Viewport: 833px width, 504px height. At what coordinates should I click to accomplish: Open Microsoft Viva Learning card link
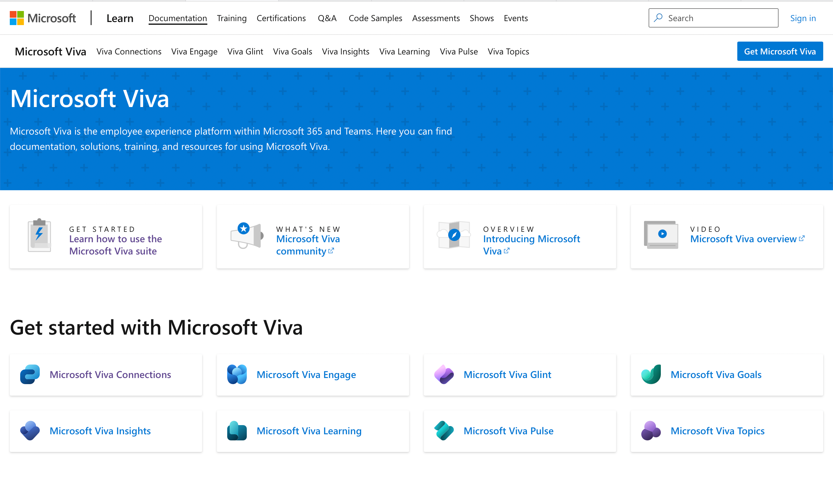309,431
